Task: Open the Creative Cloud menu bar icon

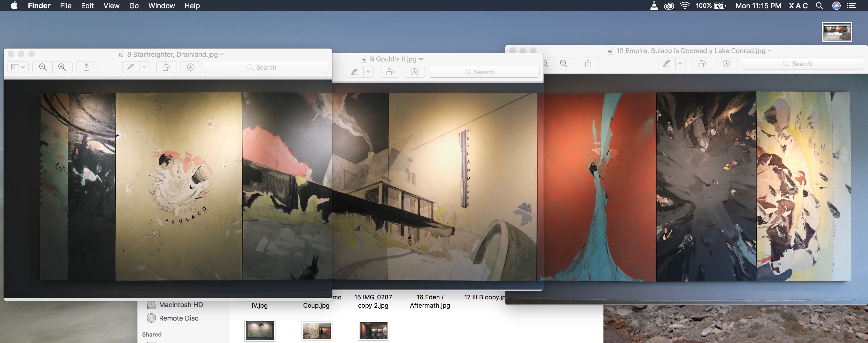Action: pos(669,6)
